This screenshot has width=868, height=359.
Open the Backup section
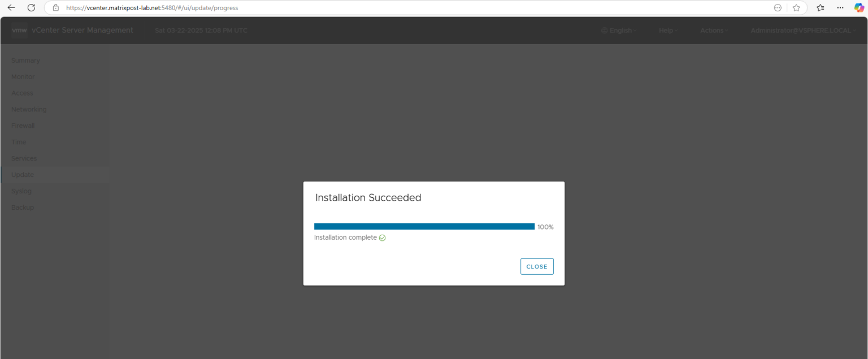[x=23, y=207]
